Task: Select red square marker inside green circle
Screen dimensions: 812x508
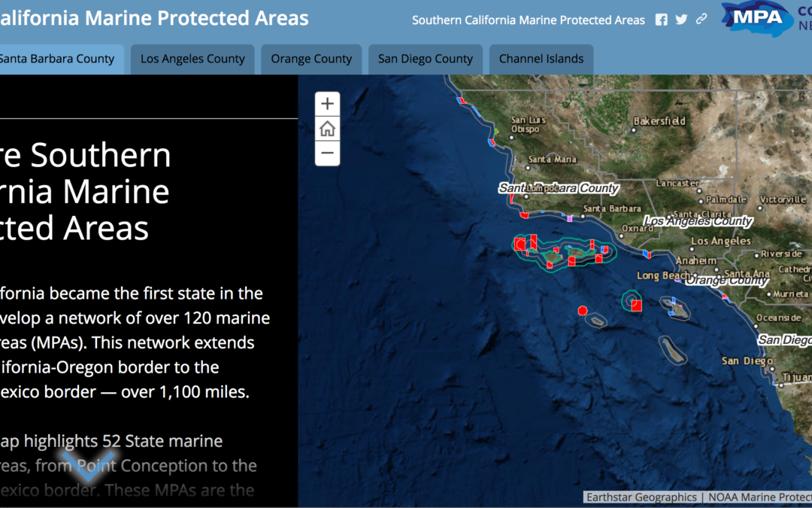Action: 636,305
